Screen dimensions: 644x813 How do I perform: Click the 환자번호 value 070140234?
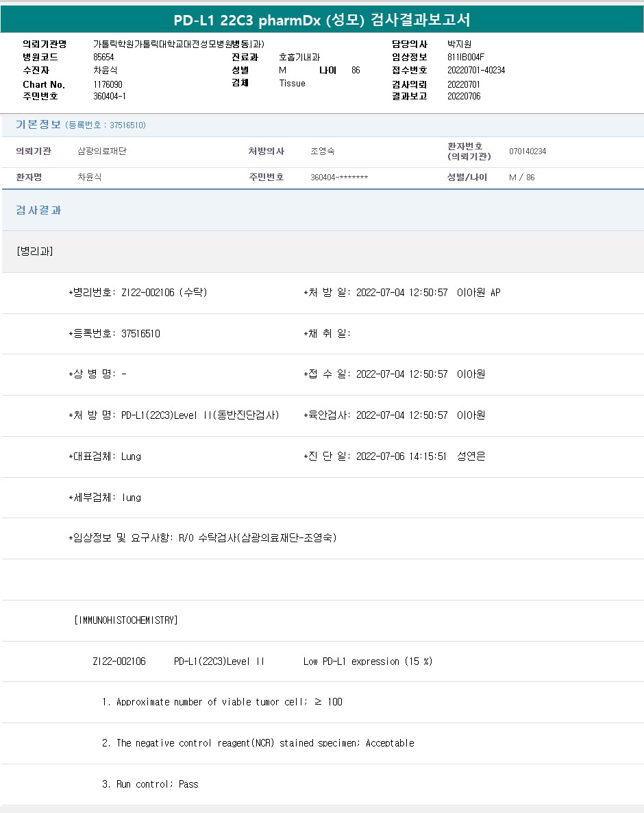coord(528,151)
